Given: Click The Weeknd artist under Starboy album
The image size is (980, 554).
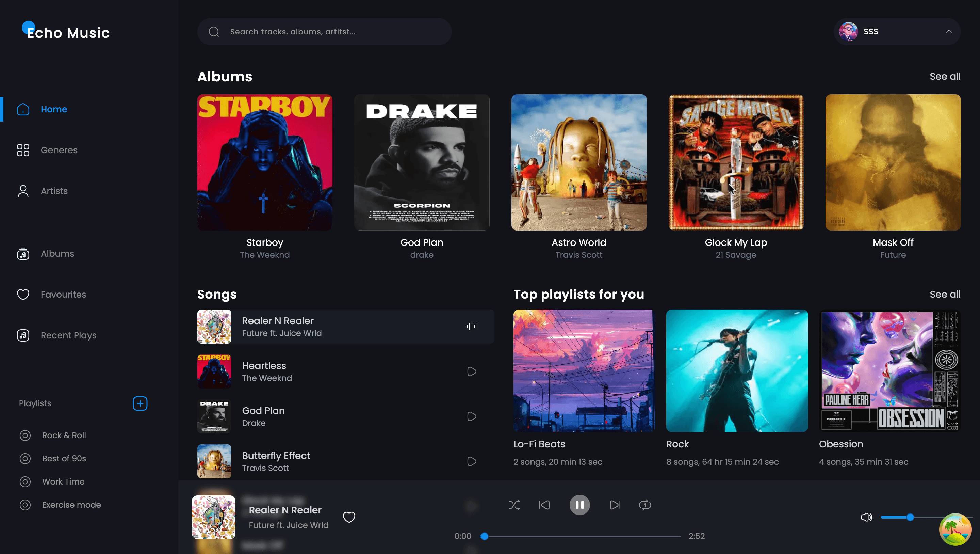Looking at the screenshot, I should point(265,255).
